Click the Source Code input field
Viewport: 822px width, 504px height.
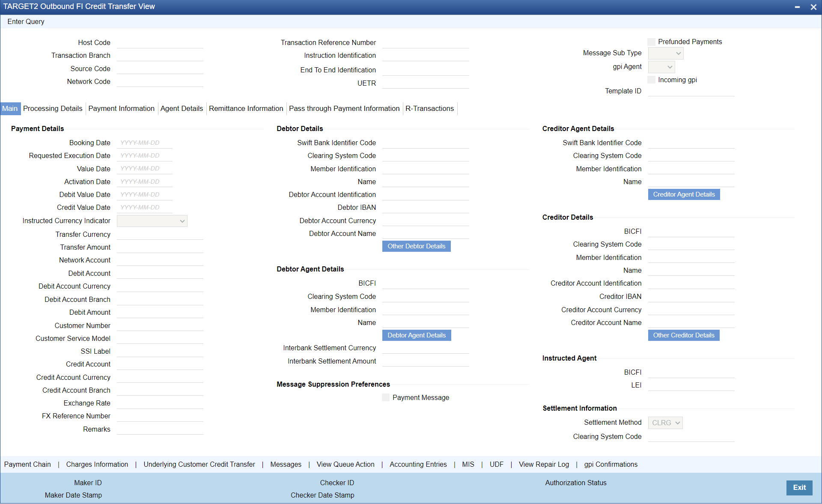coord(160,69)
